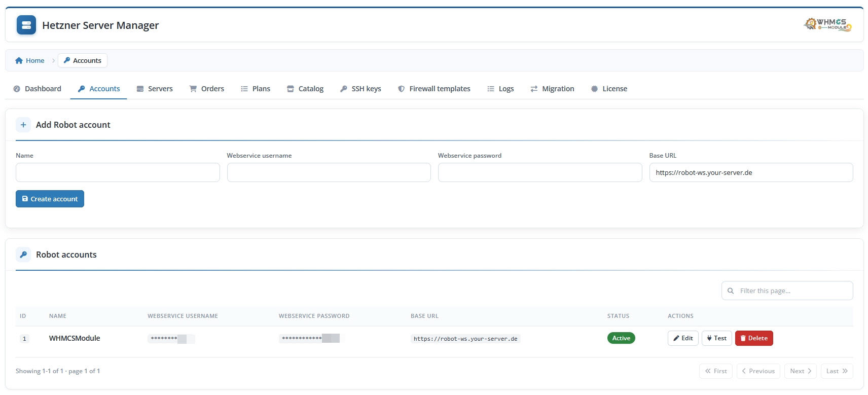Image resolution: width=868 pixels, height=395 pixels.
Task: Click the Create account button
Action: pyautogui.click(x=50, y=199)
